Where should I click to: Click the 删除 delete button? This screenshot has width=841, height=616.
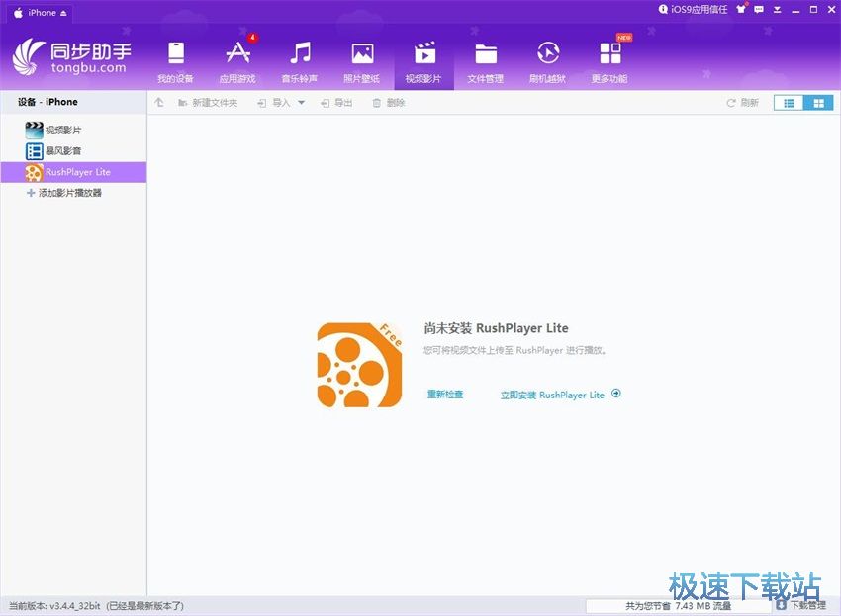(388, 103)
